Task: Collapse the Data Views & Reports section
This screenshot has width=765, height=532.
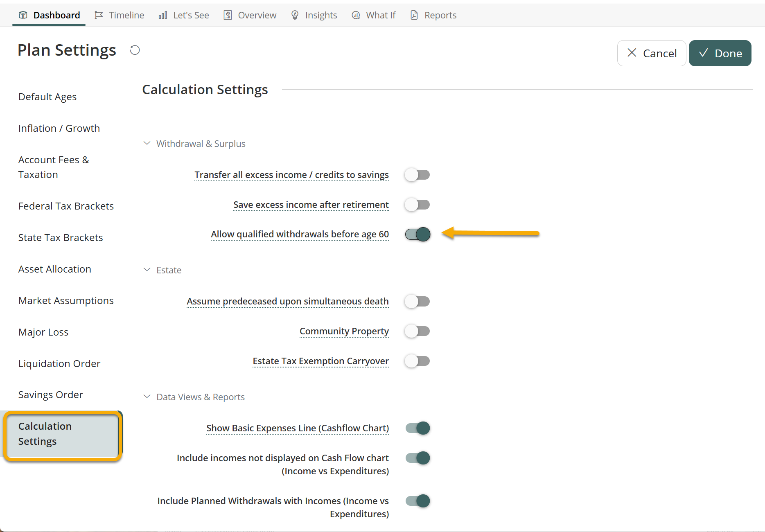Action: 147,397
